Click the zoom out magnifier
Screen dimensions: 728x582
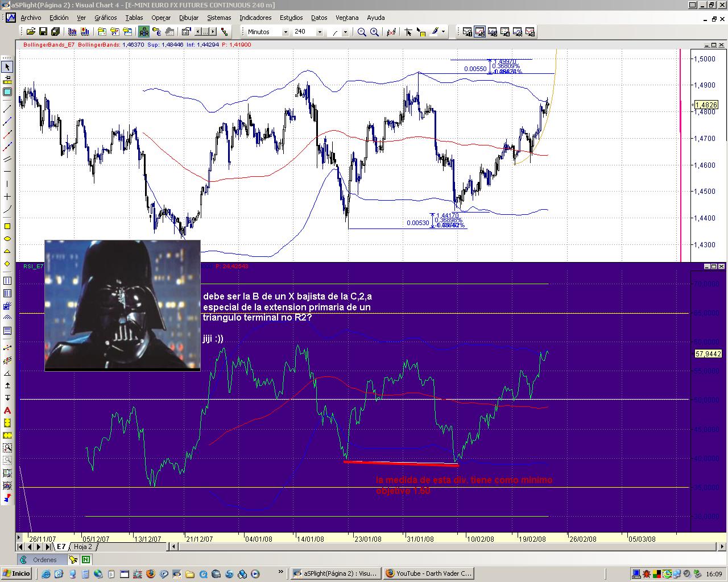[x=362, y=32]
